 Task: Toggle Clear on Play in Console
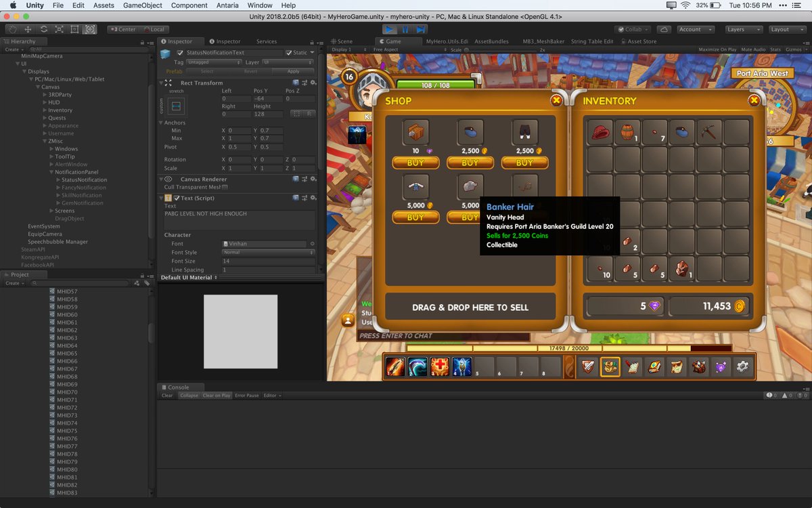217,396
